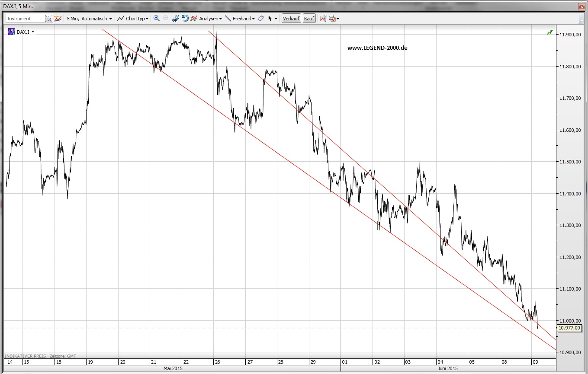588x374 pixels.
Task: Click the green arrow icon in chart corner
Action: point(549,32)
